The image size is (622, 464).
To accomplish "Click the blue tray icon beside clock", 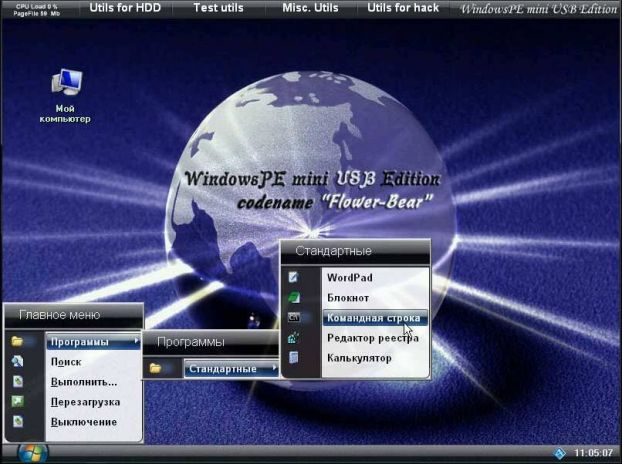I will pos(560,454).
